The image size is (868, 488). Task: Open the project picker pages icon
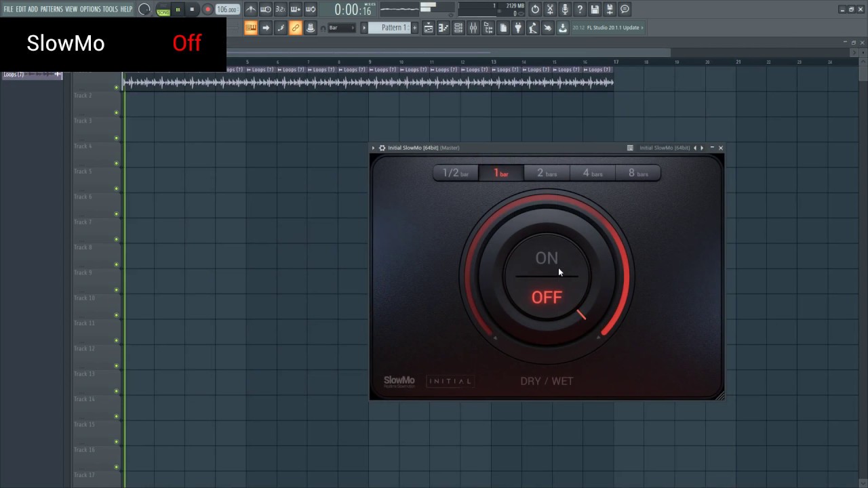[503, 28]
